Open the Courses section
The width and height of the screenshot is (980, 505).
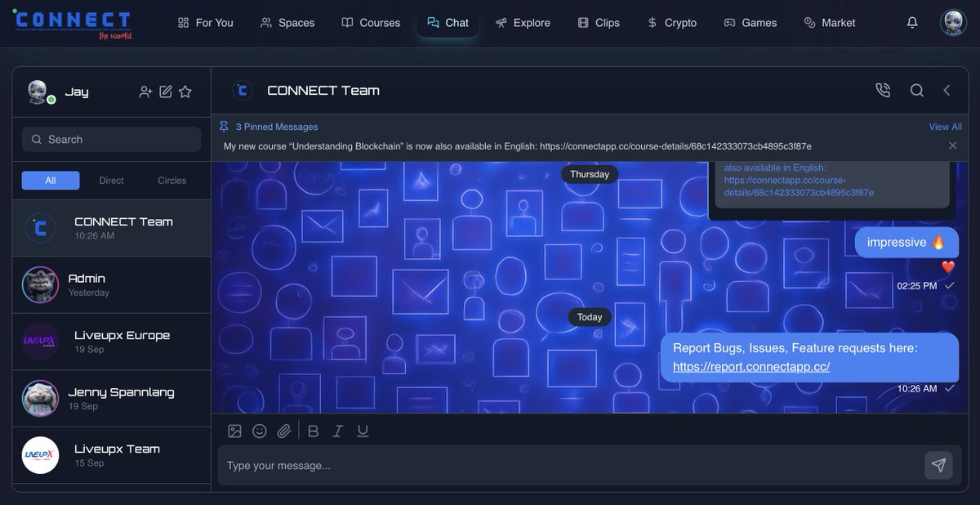coord(371,23)
